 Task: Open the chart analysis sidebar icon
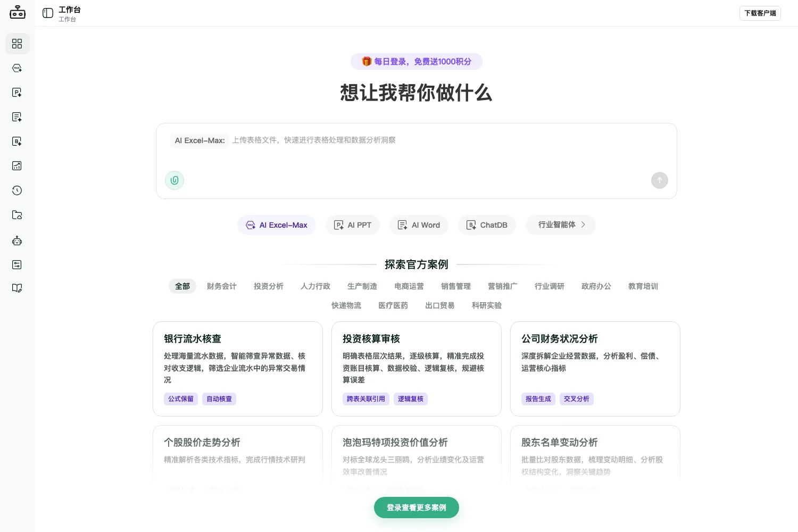coord(17,166)
